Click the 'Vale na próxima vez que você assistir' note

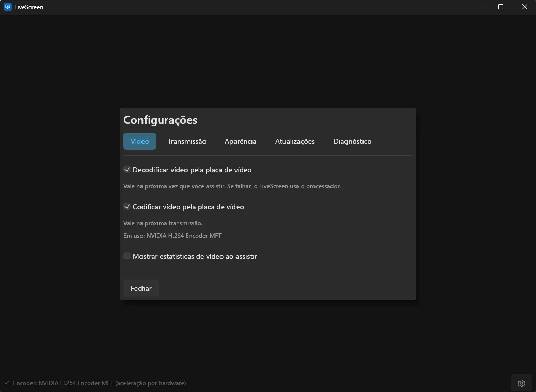click(x=232, y=186)
